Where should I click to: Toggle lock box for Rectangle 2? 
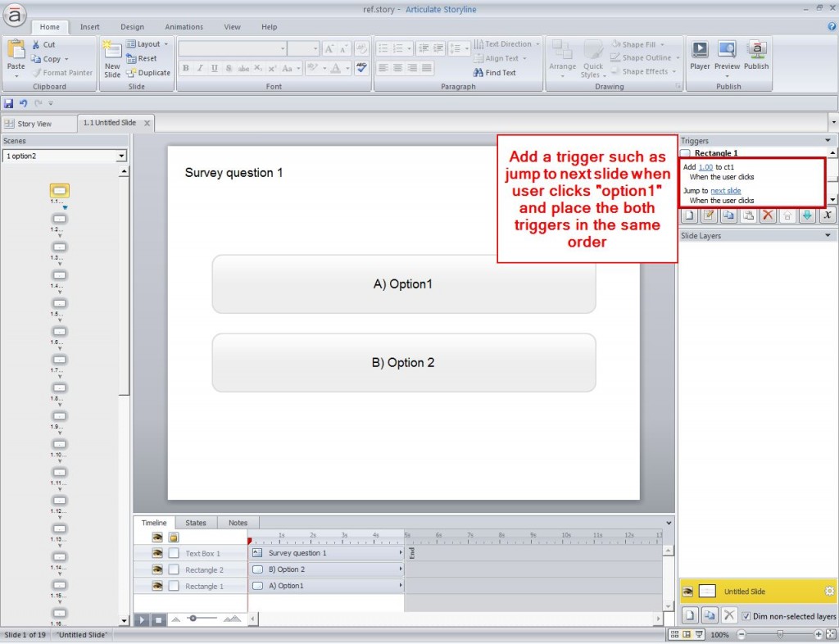click(x=174, y=569)
